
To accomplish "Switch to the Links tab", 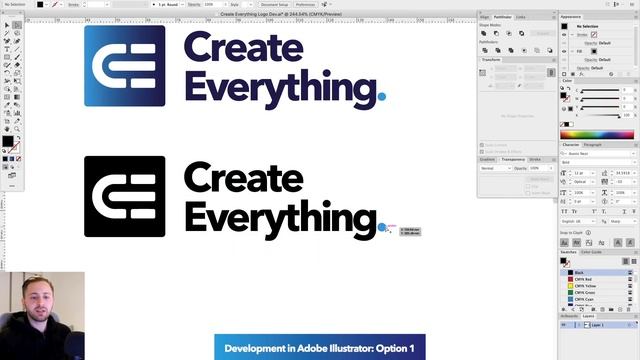I will coord(521,17).
